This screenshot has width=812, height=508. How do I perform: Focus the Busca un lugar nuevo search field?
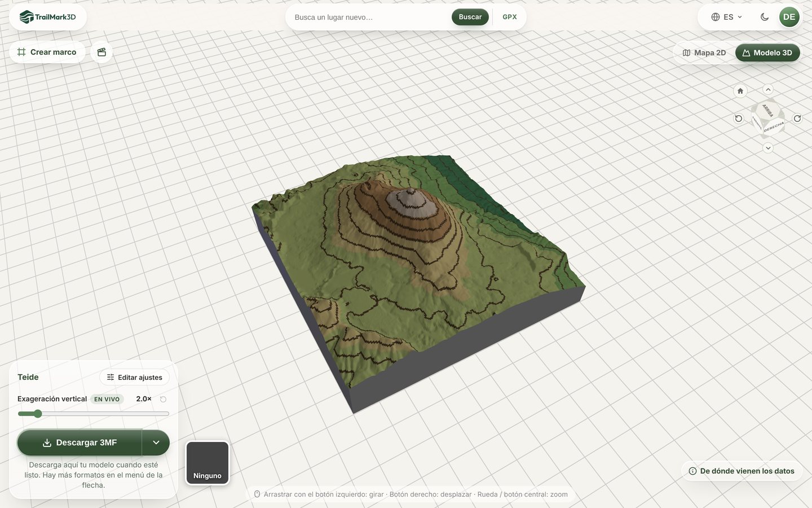(x=370, y=17)
